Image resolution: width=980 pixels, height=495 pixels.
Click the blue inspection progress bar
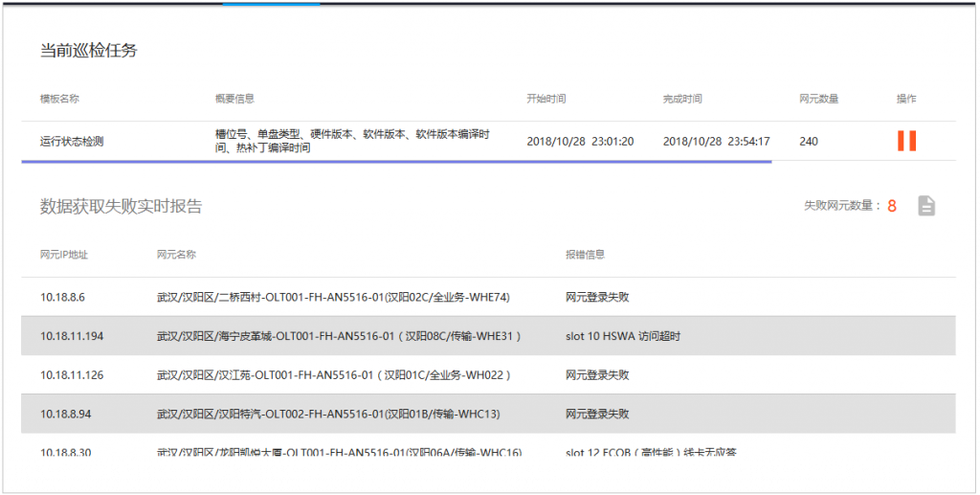click(396, 162)
